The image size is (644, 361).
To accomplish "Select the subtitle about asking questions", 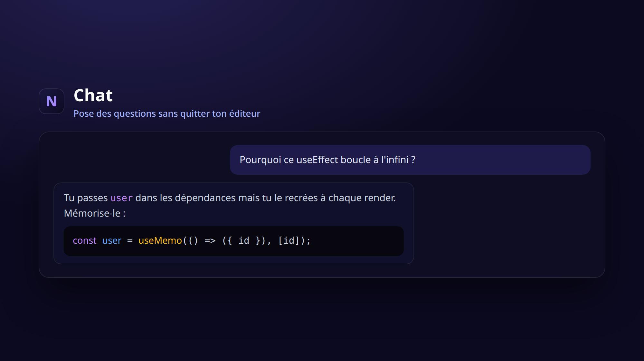I will [x=167, y=113].
